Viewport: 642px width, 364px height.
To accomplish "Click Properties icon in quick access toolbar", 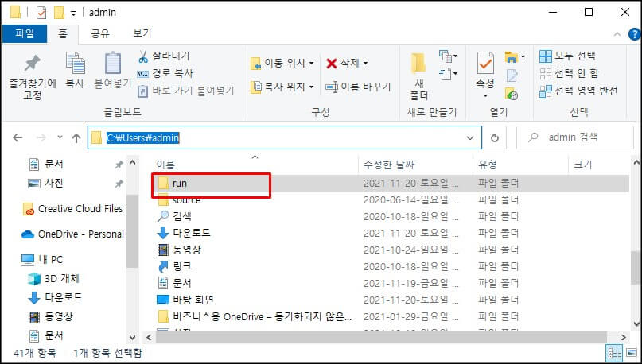I will [41, 13].
